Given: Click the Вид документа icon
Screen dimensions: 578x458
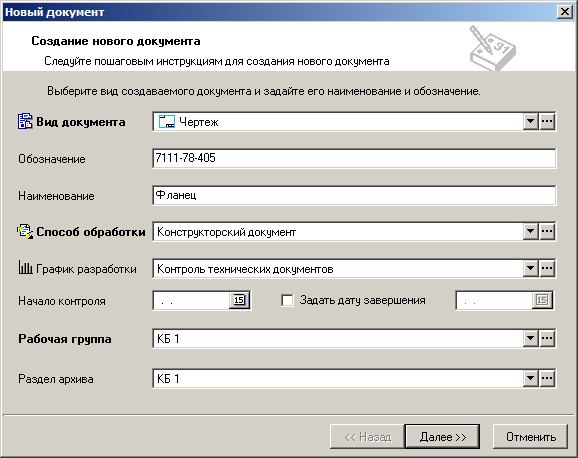Looking at the screenshot, I should click(25, 121).
